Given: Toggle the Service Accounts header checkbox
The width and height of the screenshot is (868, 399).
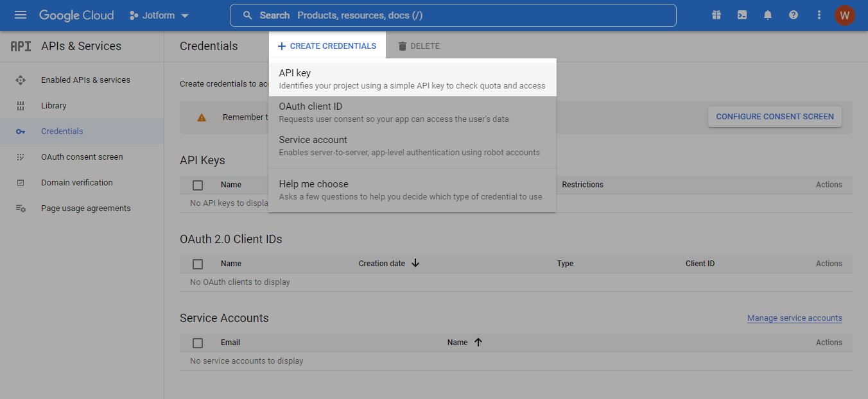Looking at the screenshot, I should (198, 343).
